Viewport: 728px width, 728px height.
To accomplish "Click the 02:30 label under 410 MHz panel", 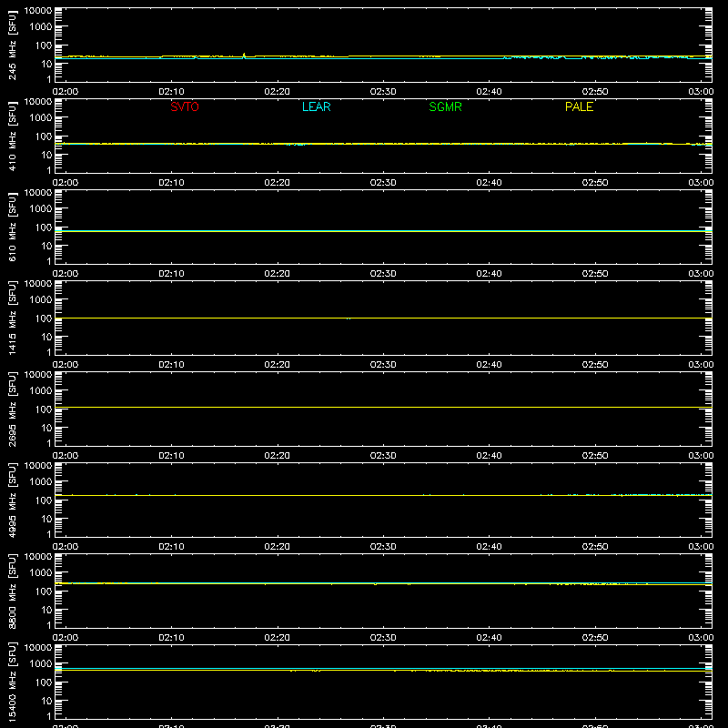I will click(x=383, y=183).
